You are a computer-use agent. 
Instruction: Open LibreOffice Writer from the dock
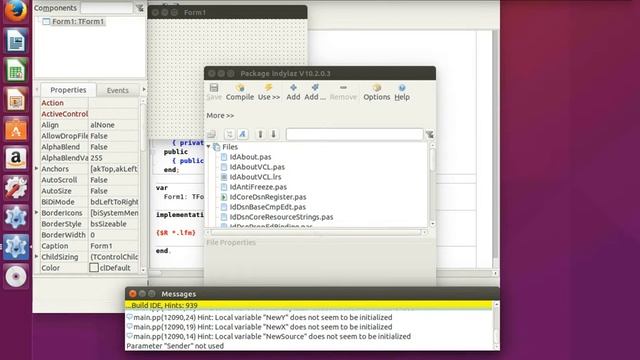pyautogui.click(x=16, y=41)
